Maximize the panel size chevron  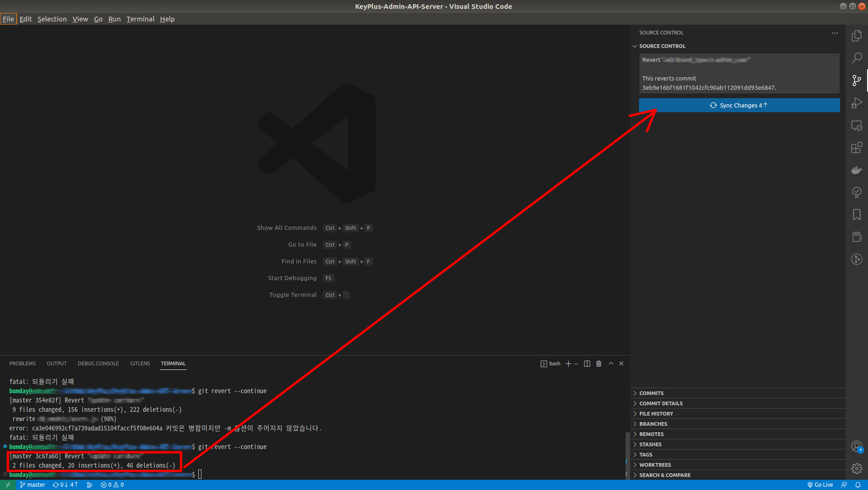click(x=611, y=363)
